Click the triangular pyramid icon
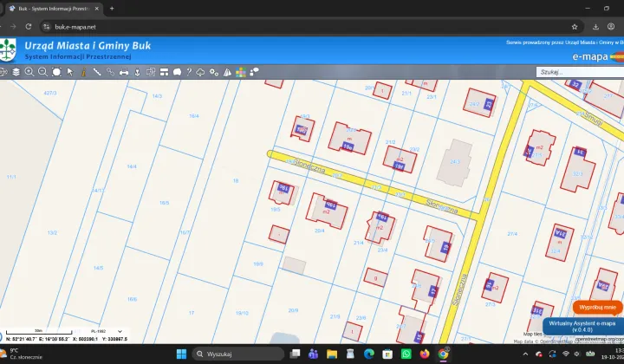 click(227, 72)
